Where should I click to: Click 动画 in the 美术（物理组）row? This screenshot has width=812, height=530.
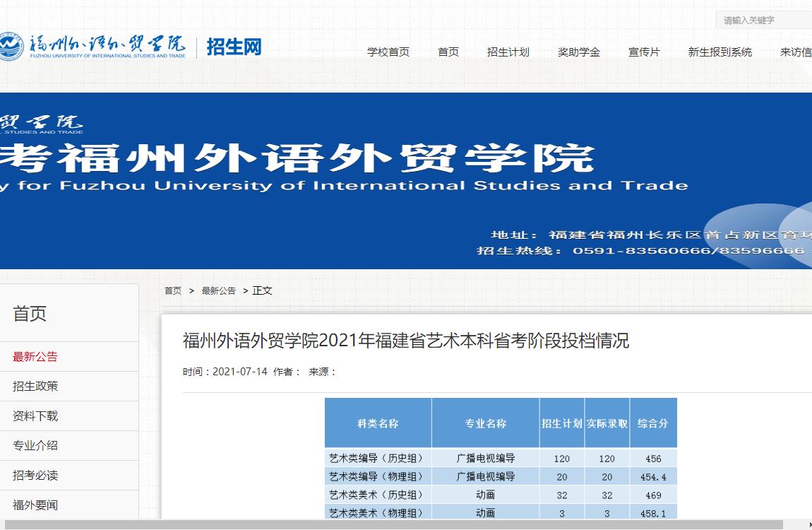tap(485, 512)
